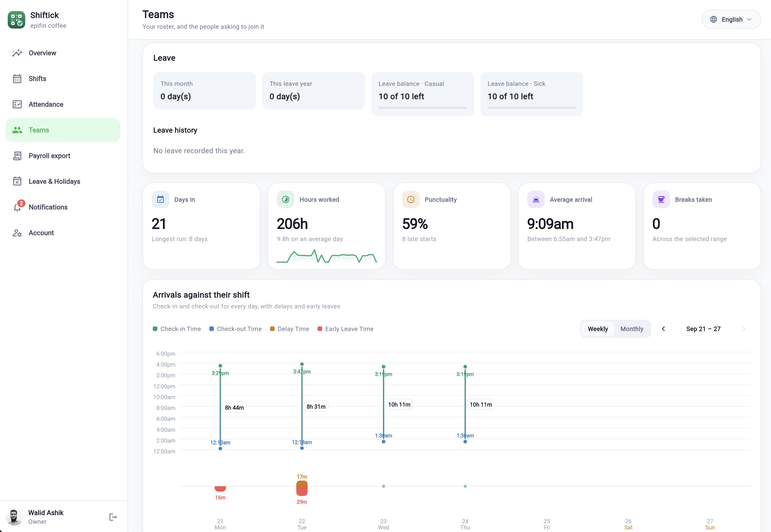Viewport: 771px width, 532px height.
Task: Click the Hours worked pie icon
Action: pos(285,199)
